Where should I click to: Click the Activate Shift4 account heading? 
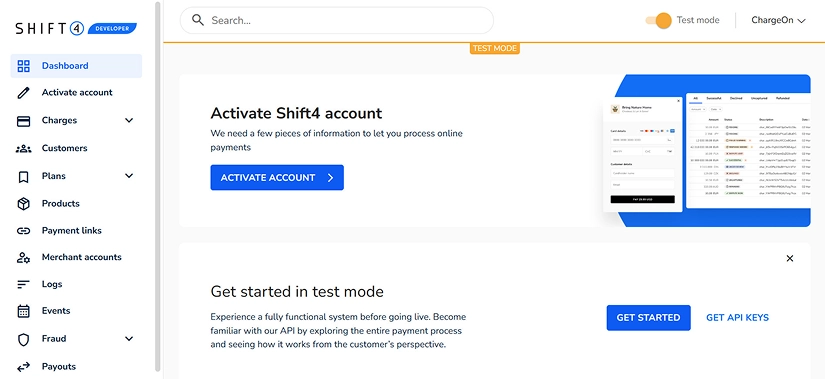pyautogui.click(x=296, y=113)
